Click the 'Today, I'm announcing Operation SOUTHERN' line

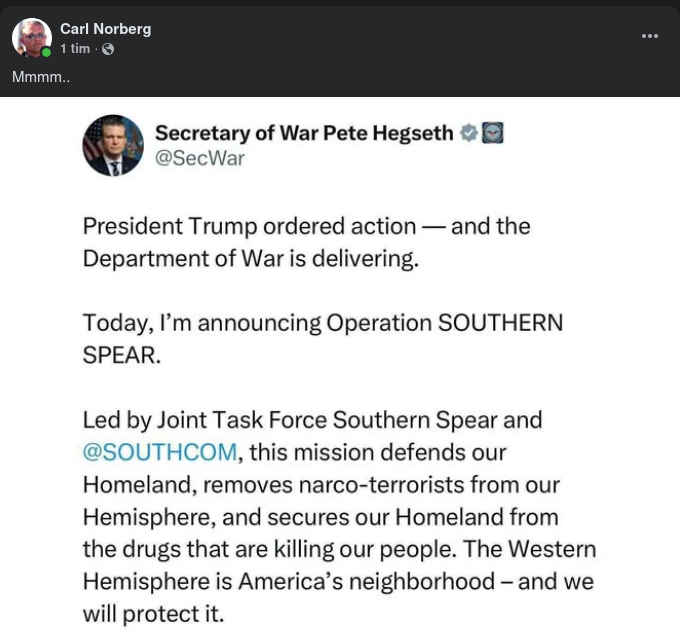point(322,323)
